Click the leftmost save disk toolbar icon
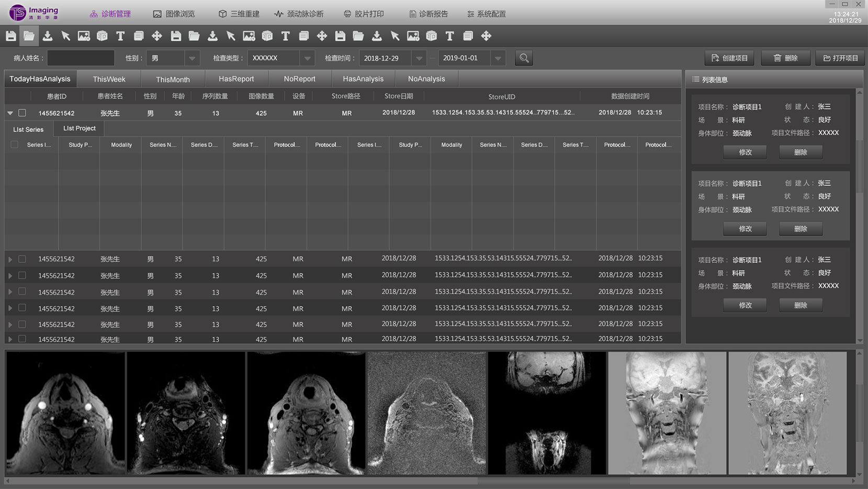The height and width of the screenshot is (489, 868). (11, 36)
